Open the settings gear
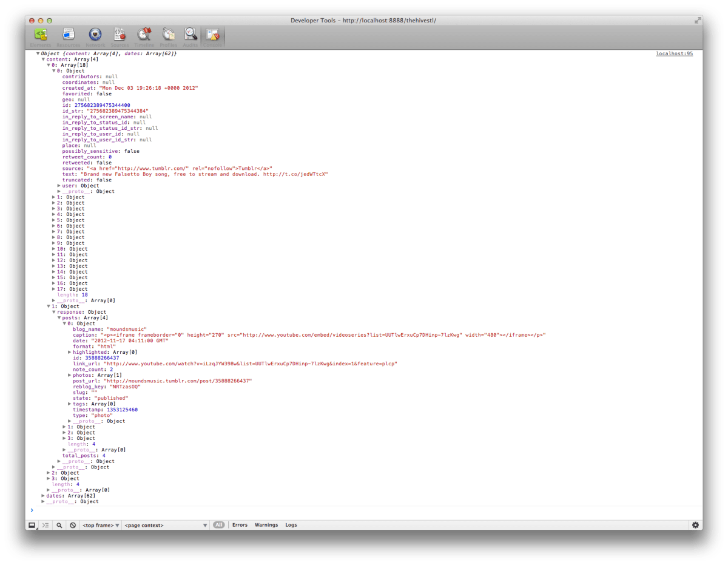The image size is (728, 565). click(x=695, y=525)
